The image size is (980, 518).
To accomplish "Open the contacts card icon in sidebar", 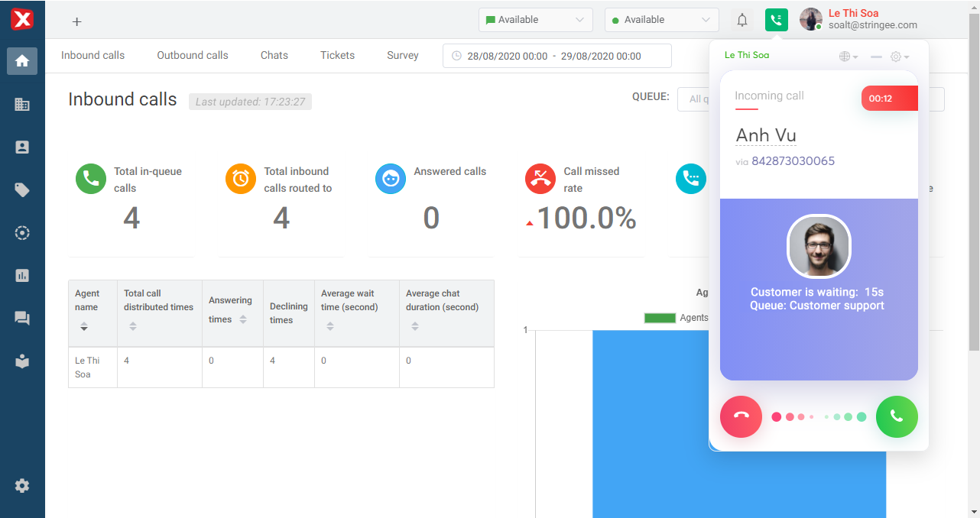I will 22,147.
